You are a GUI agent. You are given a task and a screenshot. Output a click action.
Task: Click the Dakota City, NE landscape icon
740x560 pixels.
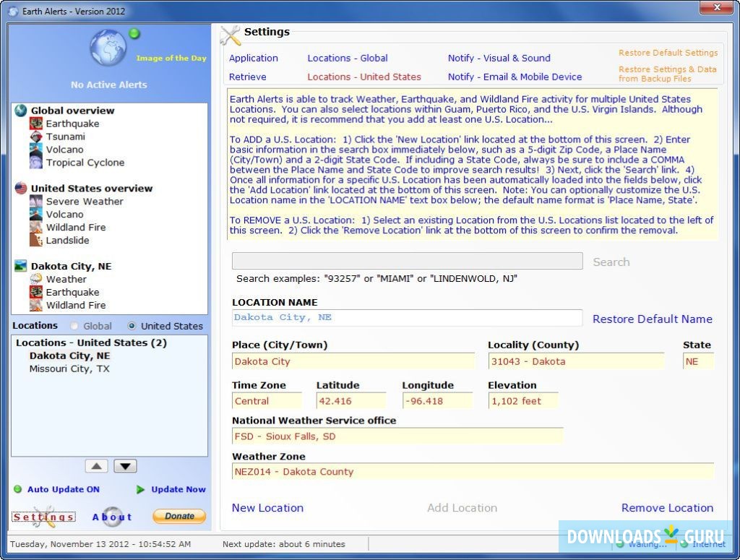(21, 266)
